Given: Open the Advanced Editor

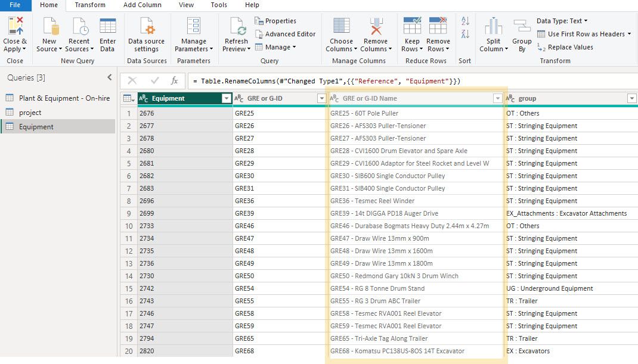Looking at the screenshot, I should (285, 34).
